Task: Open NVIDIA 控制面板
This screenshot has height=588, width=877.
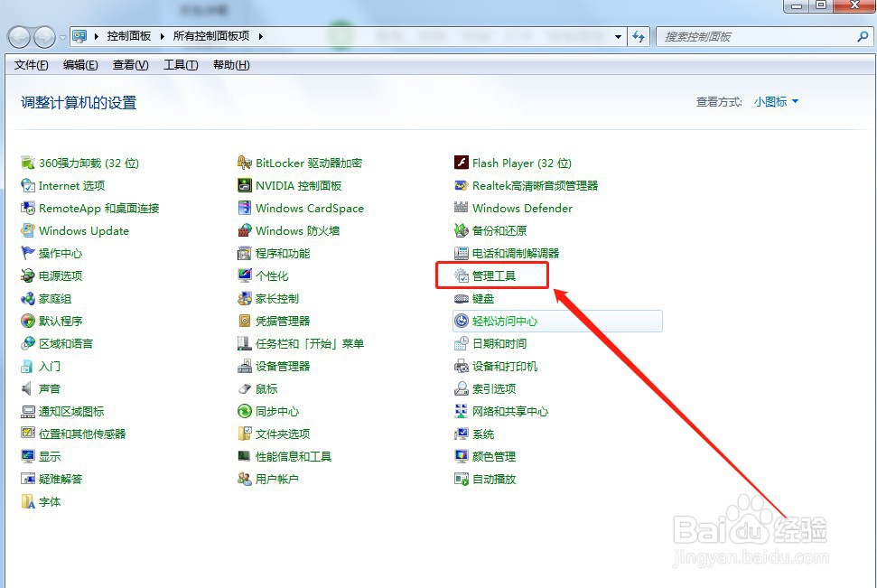Action: [x=289, y=185]
